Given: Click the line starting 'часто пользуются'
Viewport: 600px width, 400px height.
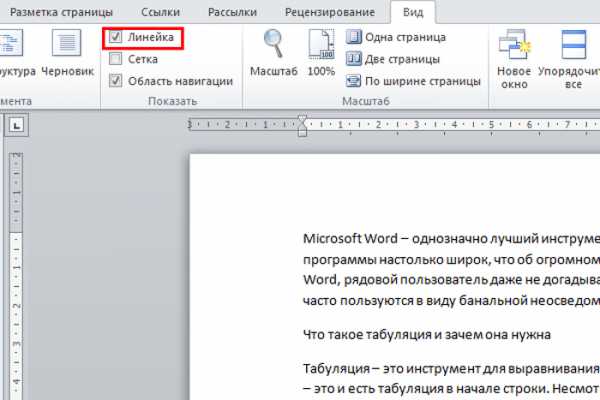Looking at the screenshot, I should coord(452,300).
